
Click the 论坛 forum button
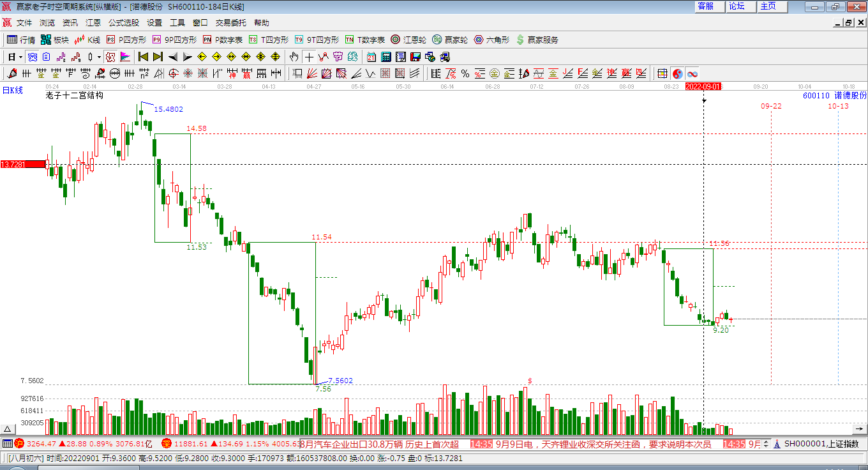pyautogui.click(x=741, y=6)
